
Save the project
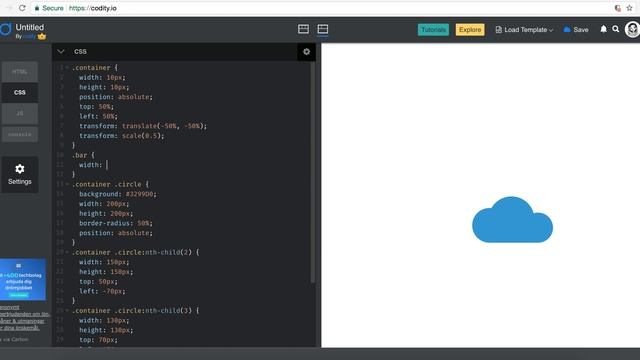pyautogui.click(x=576, y=30)
